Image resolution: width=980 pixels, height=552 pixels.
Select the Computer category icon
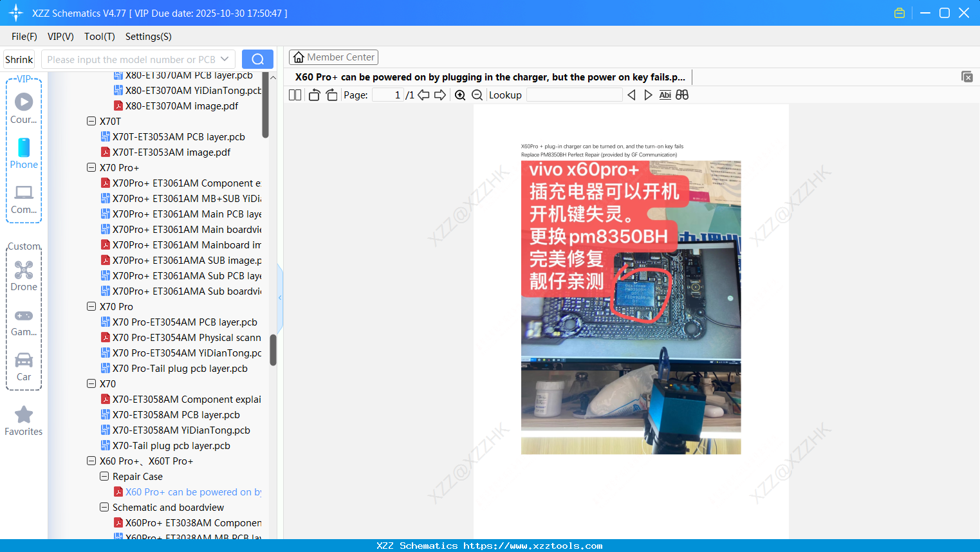24,199
